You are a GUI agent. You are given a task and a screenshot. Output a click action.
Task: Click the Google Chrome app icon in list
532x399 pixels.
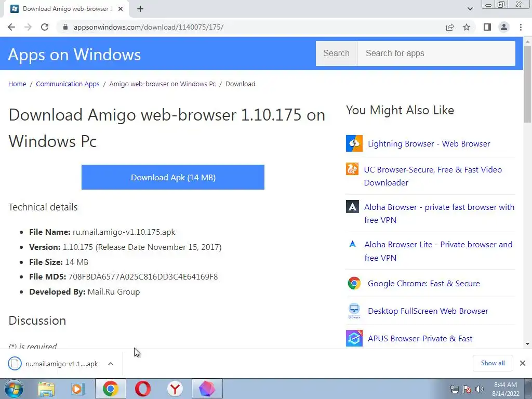[x=354, y=283]
